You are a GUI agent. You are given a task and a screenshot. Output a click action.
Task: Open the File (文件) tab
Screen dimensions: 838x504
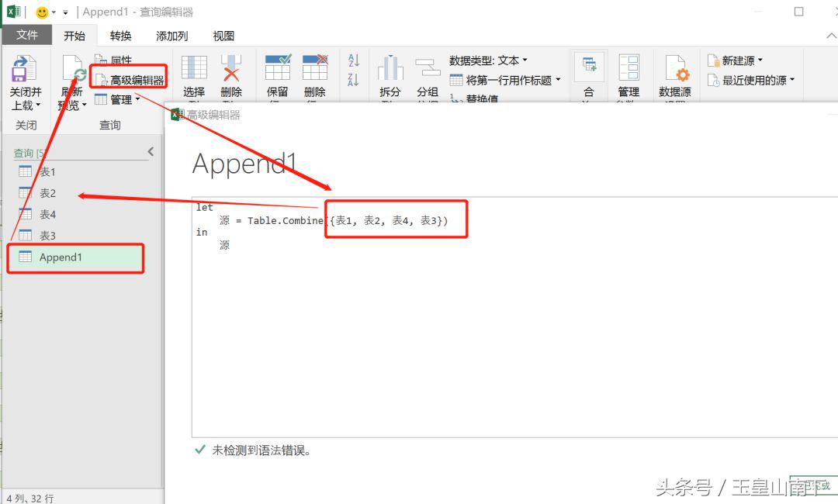coord(26,35)
